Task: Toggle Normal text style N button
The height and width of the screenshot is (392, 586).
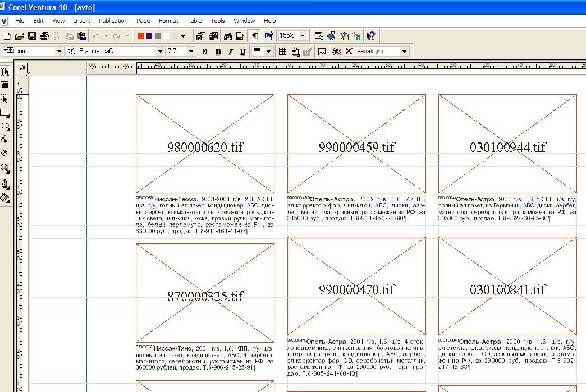Action: point(205,52)
